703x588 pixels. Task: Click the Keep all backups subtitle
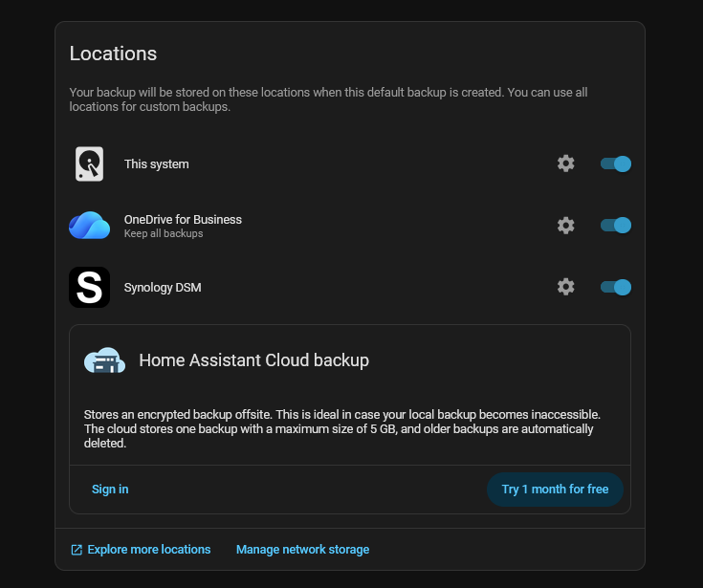pyautogui.click(x=164, y=233)
